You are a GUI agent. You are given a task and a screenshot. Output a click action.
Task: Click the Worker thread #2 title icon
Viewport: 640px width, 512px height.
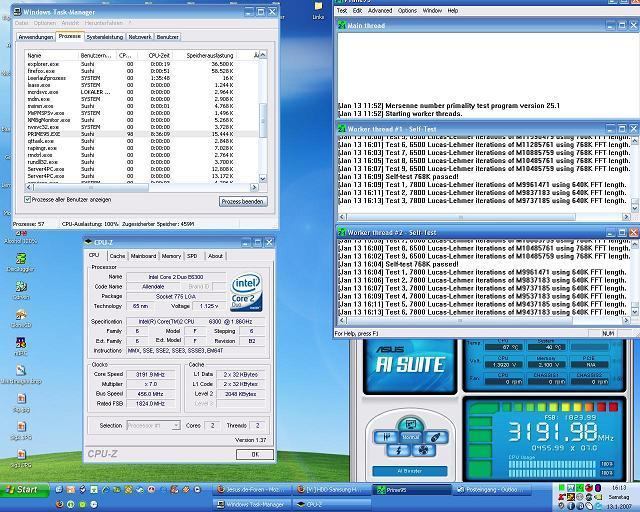[341, 232]
